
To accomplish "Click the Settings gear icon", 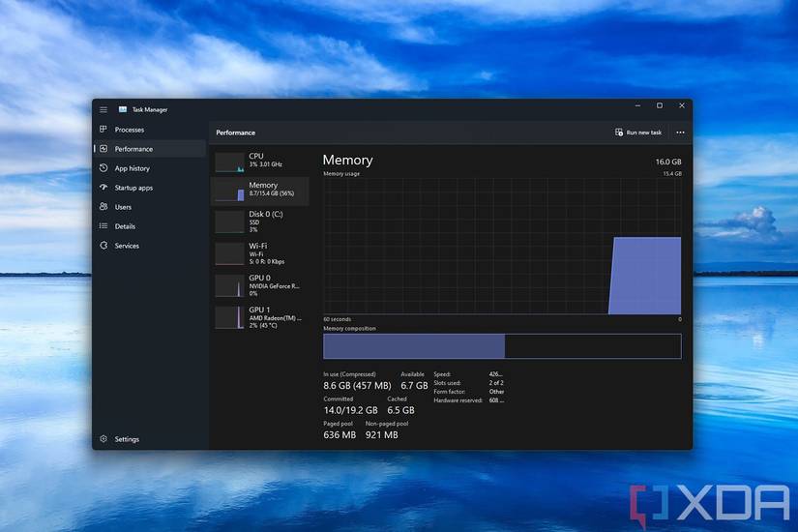I will [103, 439].
